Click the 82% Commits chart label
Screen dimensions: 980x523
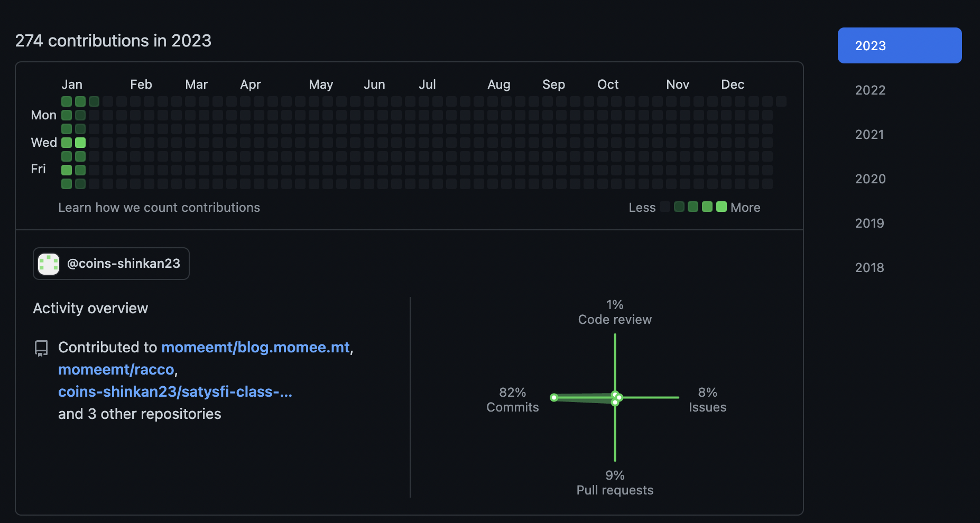[513, 400]
